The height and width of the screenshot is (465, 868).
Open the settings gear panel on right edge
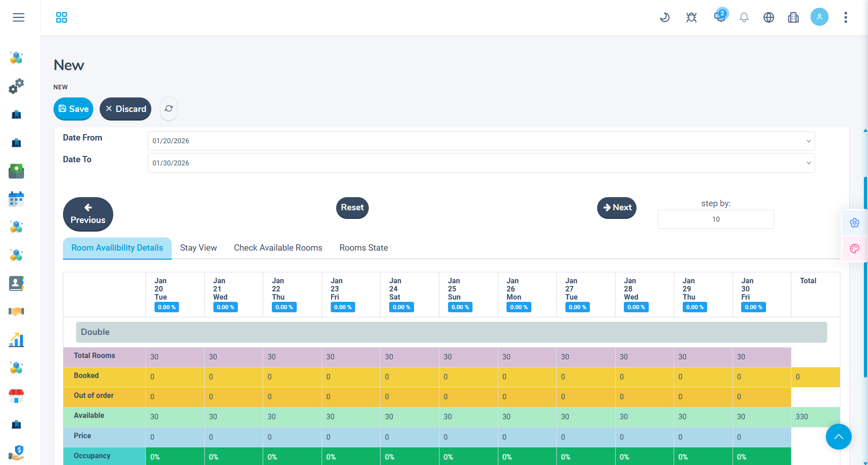(854, 223)
